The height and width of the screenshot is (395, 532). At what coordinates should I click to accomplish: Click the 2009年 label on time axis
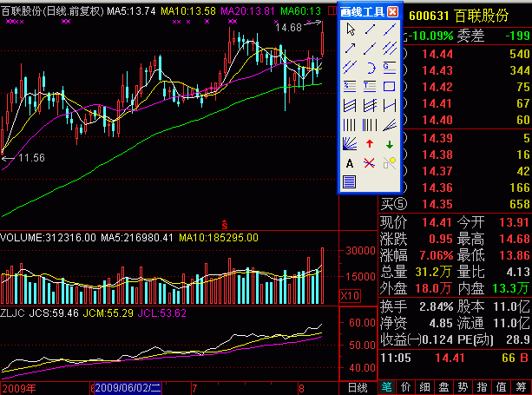pos(19,388)
